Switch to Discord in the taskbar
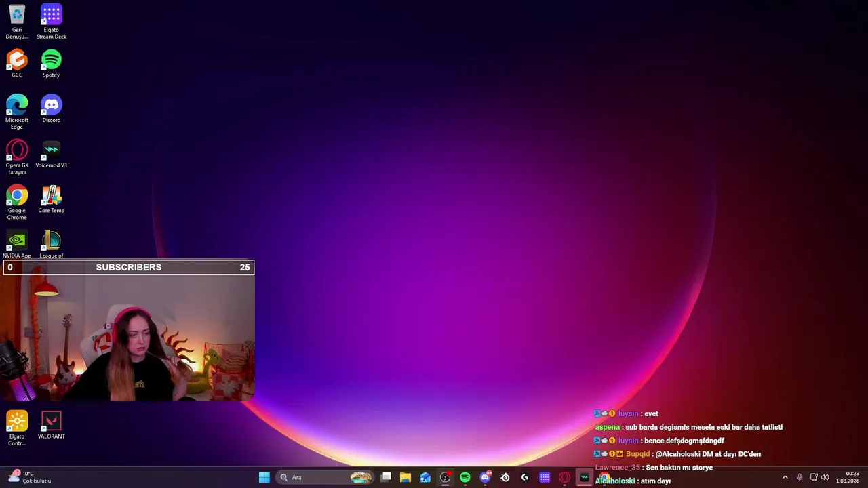Viewport: 868px width, 488px height. click(x=485, y=477)
